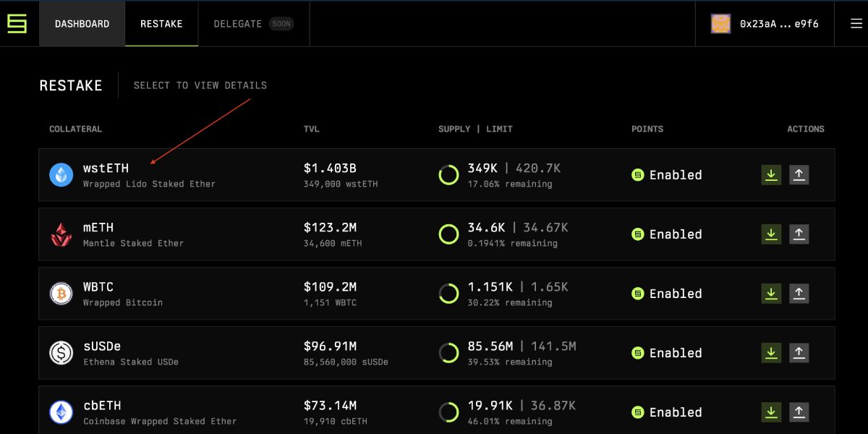Open the WBTC collateral details
This screenshot has width=868, height=434.
tap(437, 293)
